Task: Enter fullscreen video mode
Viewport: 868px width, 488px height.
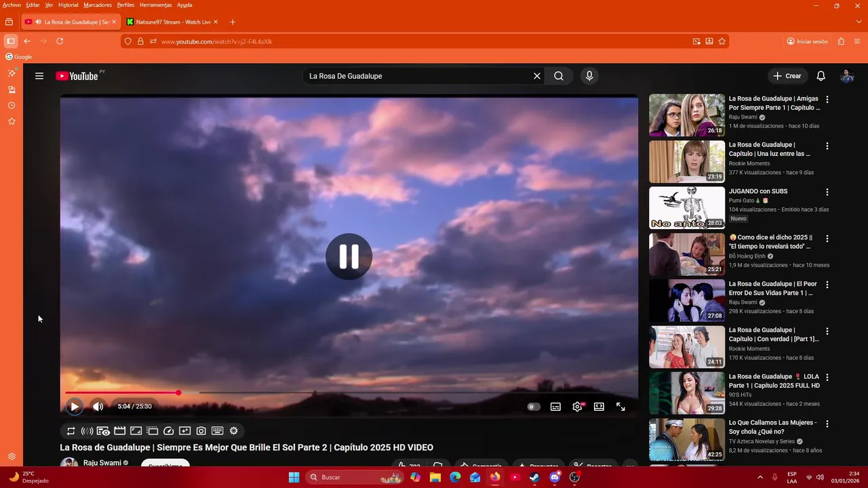Action: pos(620,407)
